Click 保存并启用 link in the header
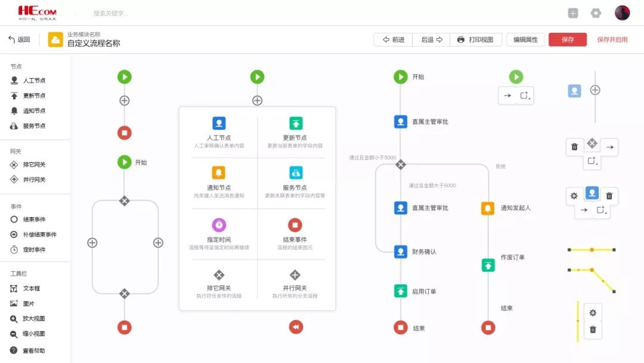The width and height of the screenshot is (644, 363). (x=612, y=40)
